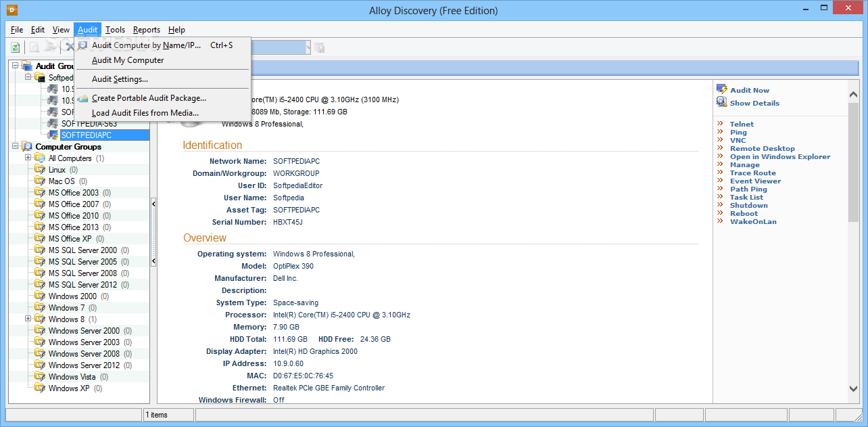Click the Alloy Discovery app icon in title bar

click(11, 10)
